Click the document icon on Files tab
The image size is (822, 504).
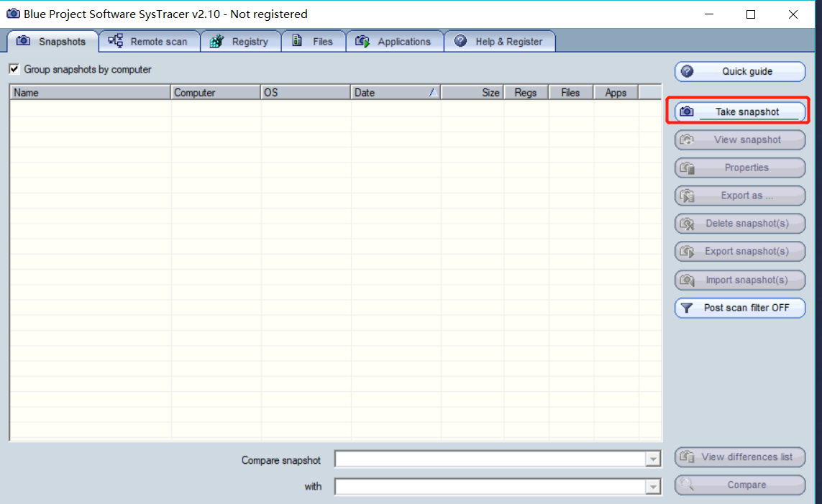(297, 40)
